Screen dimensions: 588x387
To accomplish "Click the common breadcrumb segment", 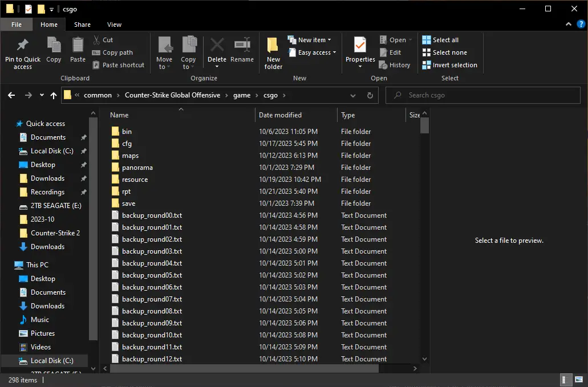I will tap(98, 95).
